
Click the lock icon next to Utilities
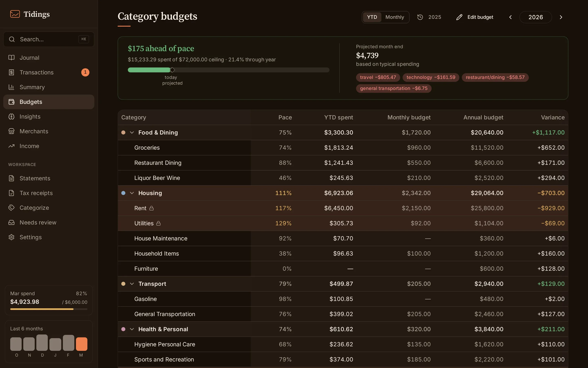click(158, 223)
